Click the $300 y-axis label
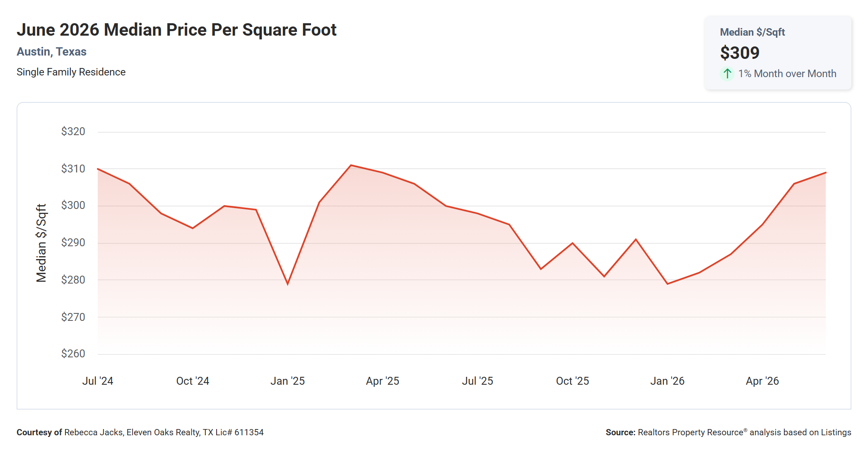Screen dimensions: 868x456 [73, 206]
